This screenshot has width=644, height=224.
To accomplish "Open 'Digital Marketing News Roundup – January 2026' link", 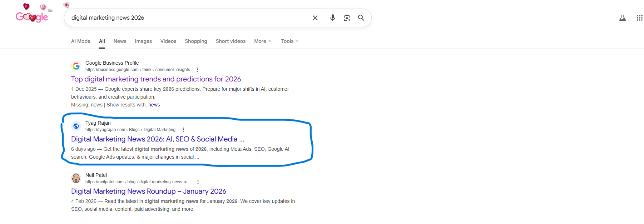I will 148,191.
